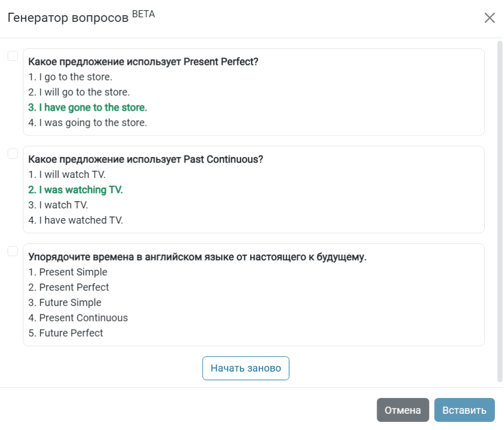The height and width of the screenshot is (430, 504).
Task: Click the Past Continuous question title
Action: (x=146, y=159)
